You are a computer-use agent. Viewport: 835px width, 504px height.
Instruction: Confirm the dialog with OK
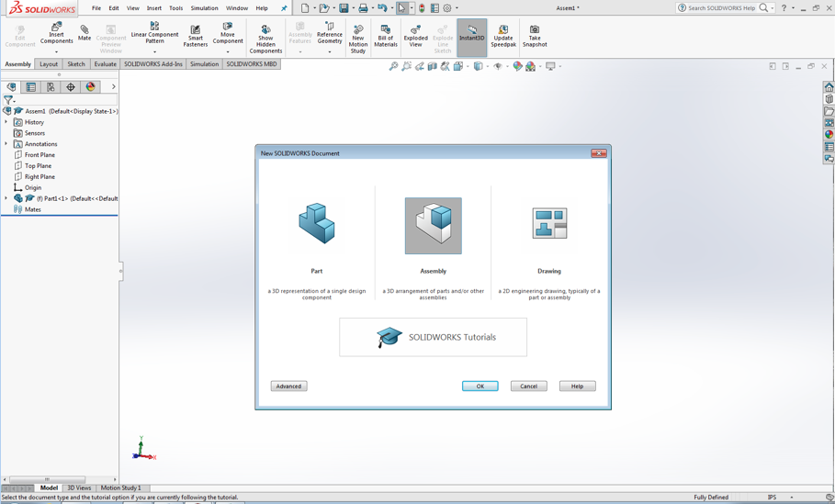[480, 386]
